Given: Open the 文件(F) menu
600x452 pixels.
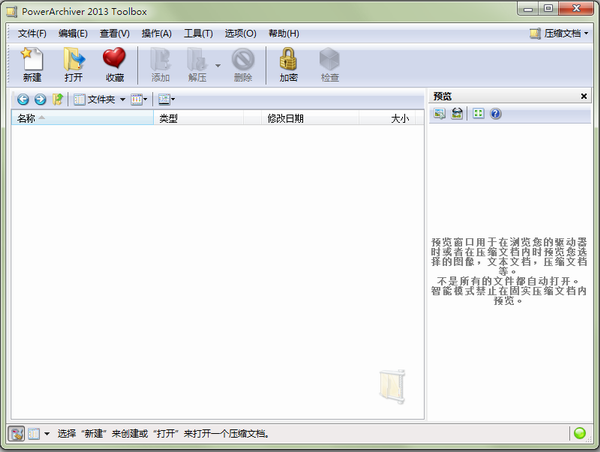Looking at the screenshot, I should [32, 34].
